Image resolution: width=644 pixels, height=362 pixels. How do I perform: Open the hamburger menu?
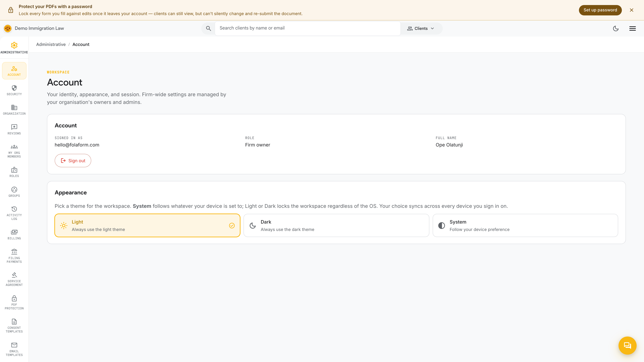click(632, 28)
